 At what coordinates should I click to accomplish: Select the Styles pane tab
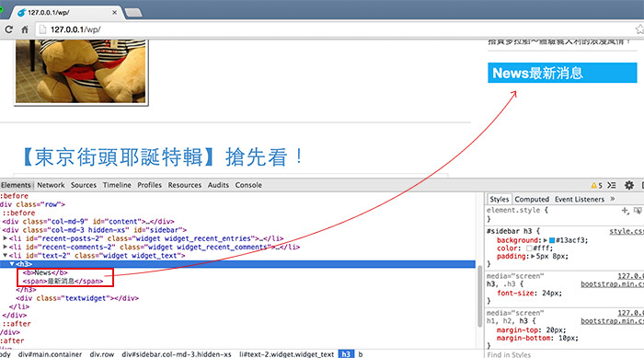click(499, 200)
